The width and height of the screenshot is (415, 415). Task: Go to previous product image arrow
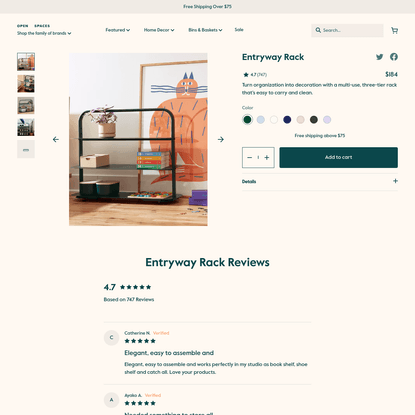[56, 139]
